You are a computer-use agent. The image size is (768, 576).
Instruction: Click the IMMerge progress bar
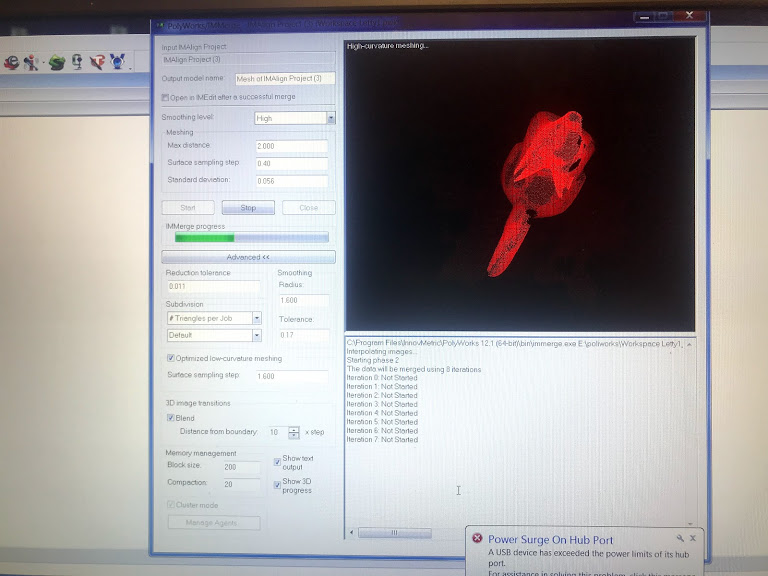(x=252, y=238)
